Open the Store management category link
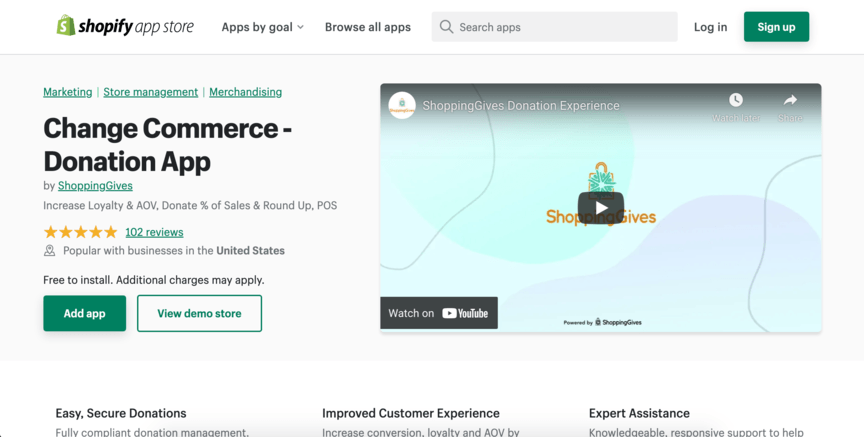864x437 pixels. tap(150, 92)
